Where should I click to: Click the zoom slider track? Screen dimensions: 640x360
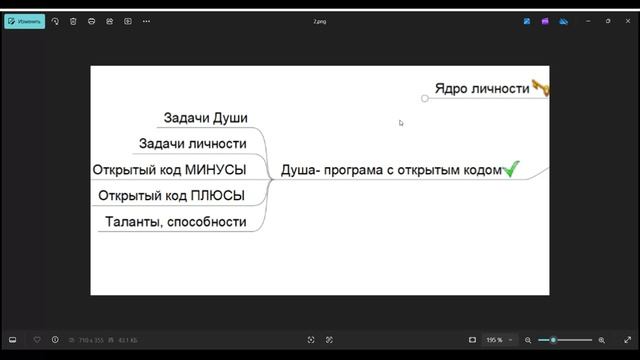565,340
